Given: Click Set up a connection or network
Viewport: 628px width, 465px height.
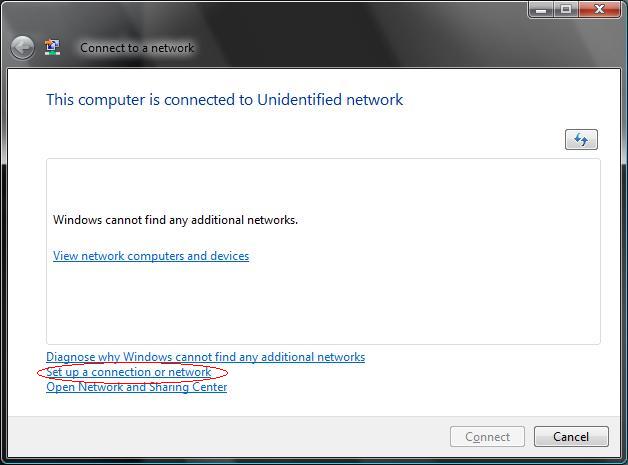Looking at the screenshot, I should click(129, 372).
